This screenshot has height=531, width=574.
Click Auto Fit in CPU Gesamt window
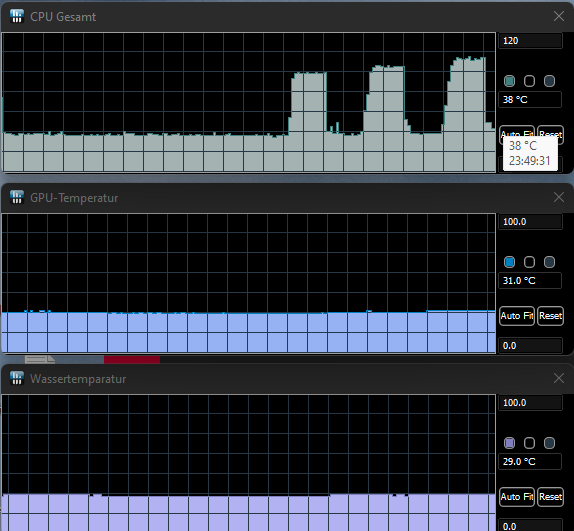[x=517, y=131]
